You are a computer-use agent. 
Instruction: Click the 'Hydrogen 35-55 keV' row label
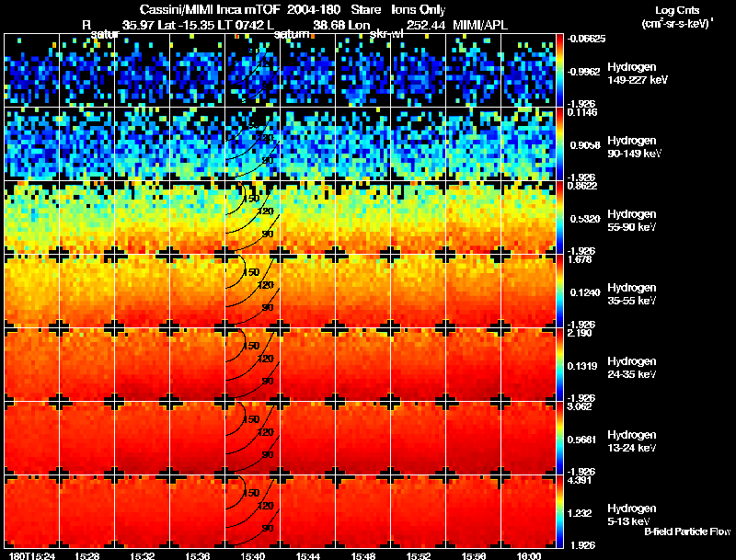[632, 294]
